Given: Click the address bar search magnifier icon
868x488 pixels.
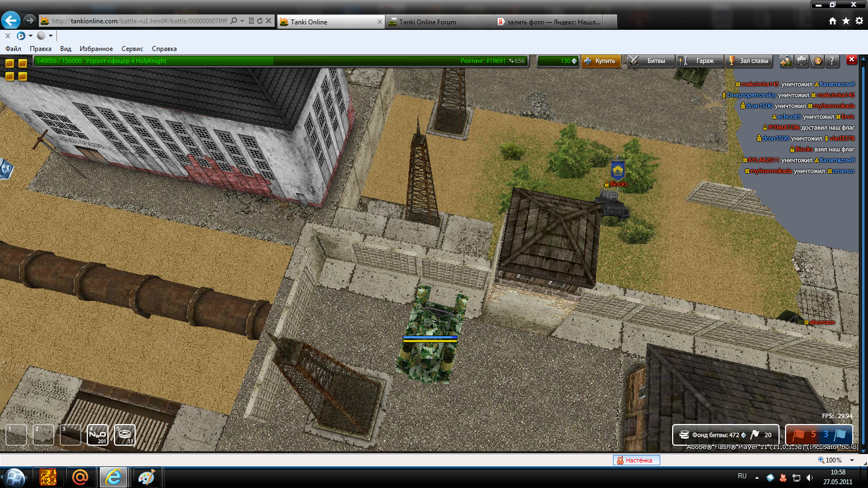Looking at the screenshot, I should (x=234, y=21).
